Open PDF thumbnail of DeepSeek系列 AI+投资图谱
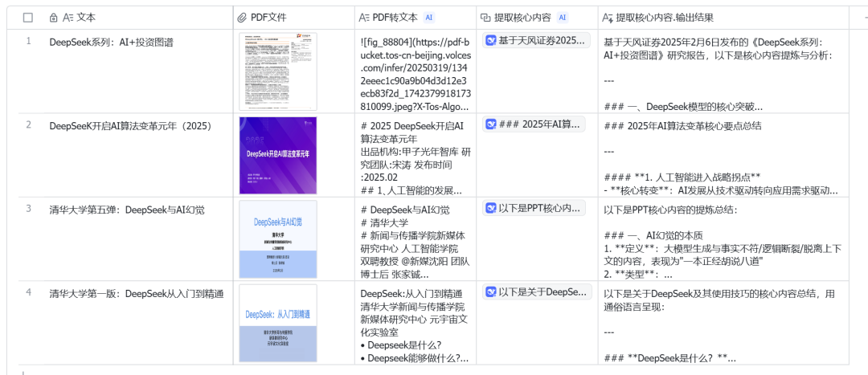This screenshot has height=375, width=868. pos(278,71)
